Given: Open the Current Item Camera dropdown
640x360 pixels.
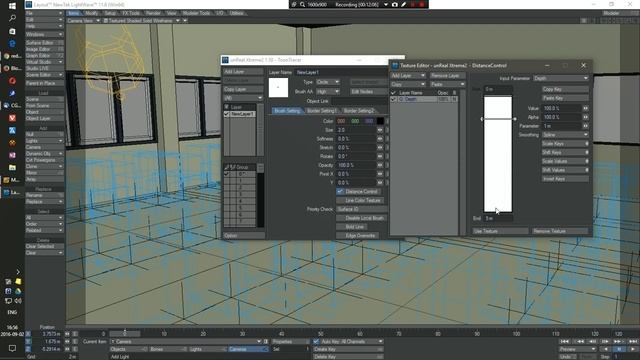Looking at the screenshot, I should click(185, 342).
